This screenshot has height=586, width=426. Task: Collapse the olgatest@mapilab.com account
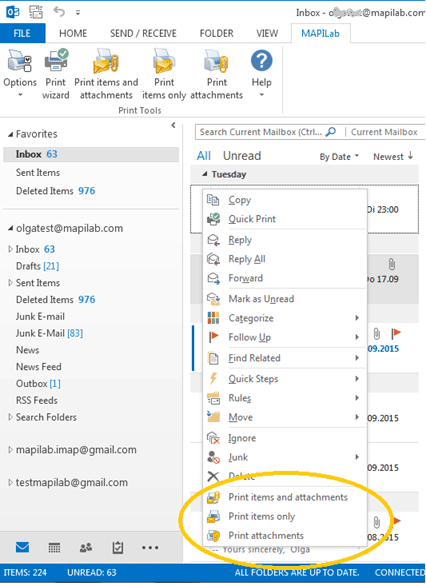10,228
